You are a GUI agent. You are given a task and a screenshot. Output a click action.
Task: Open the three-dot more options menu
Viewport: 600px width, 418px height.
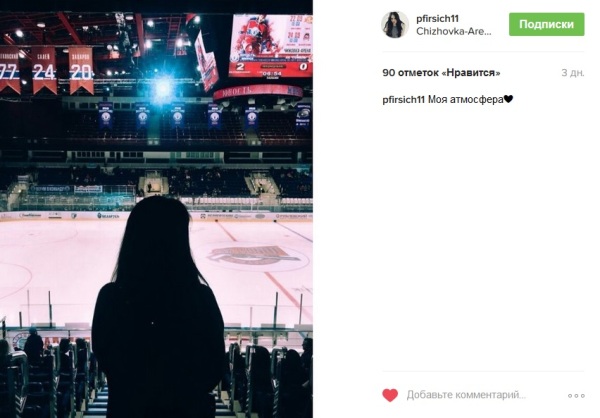576,395
